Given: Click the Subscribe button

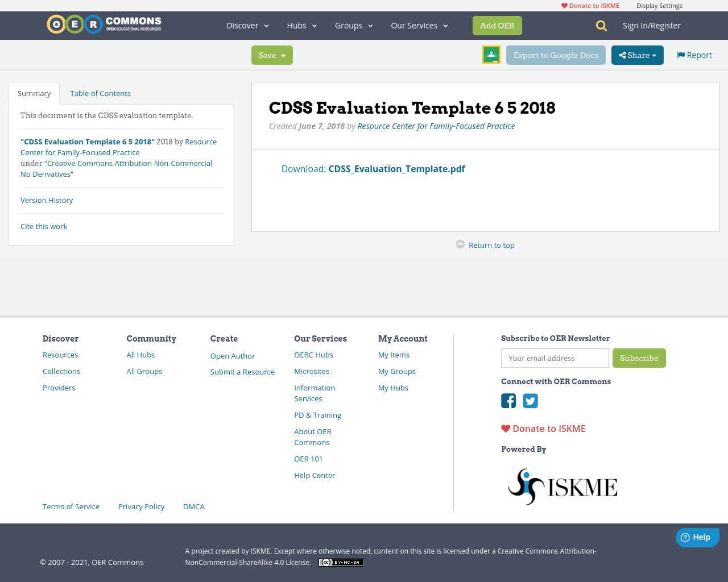Looking at the screenshot, I should coord(639,358).
